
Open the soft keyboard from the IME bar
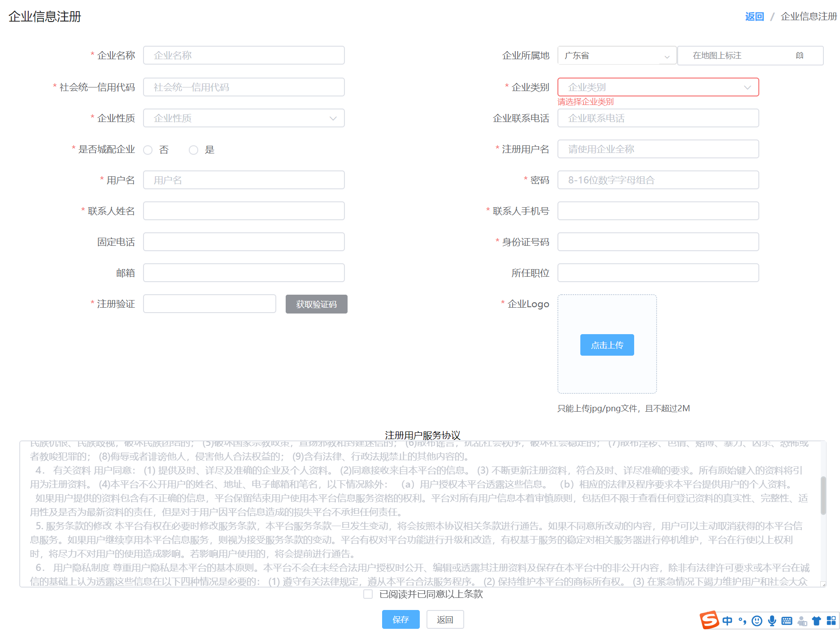787,621
